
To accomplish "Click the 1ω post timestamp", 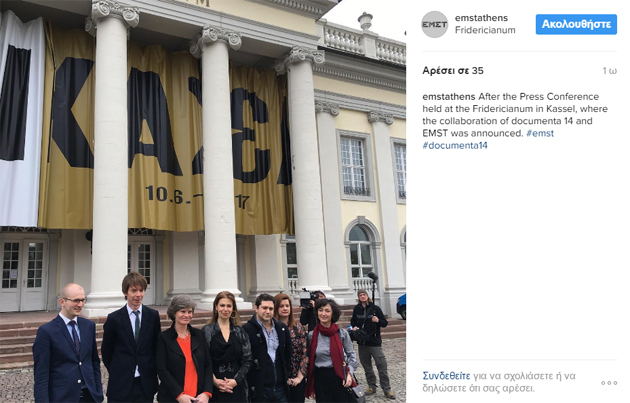I will [x=610, y=71].
